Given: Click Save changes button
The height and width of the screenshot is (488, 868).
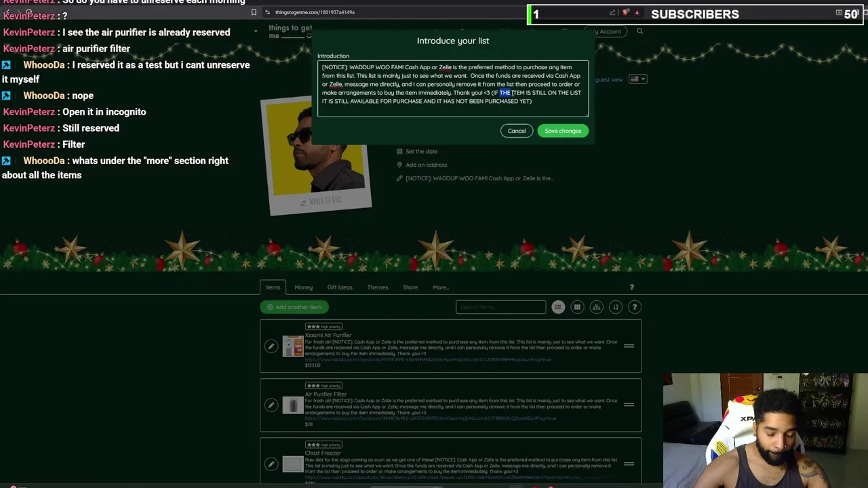Looking at the screenshot, I should pyautogui.click(x=563, y=131).
